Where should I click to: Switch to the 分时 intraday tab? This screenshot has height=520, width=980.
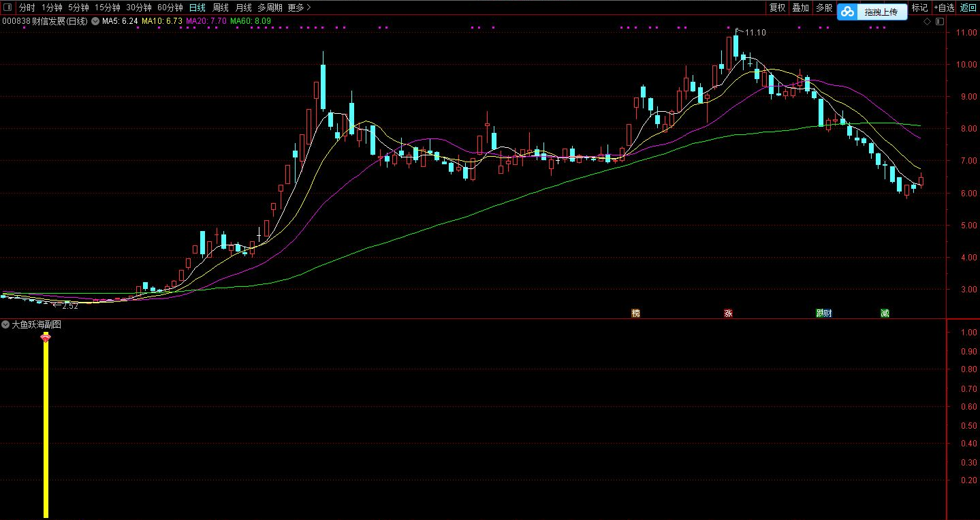point(27,7)
